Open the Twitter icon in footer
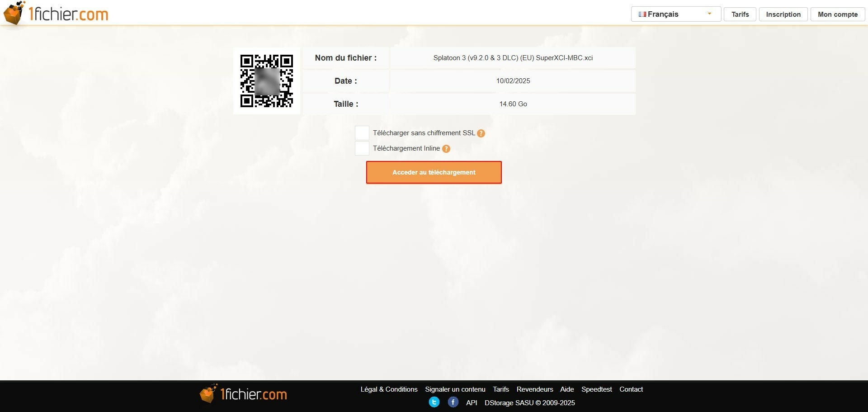868x412 pixels. [x=434, y=402]
